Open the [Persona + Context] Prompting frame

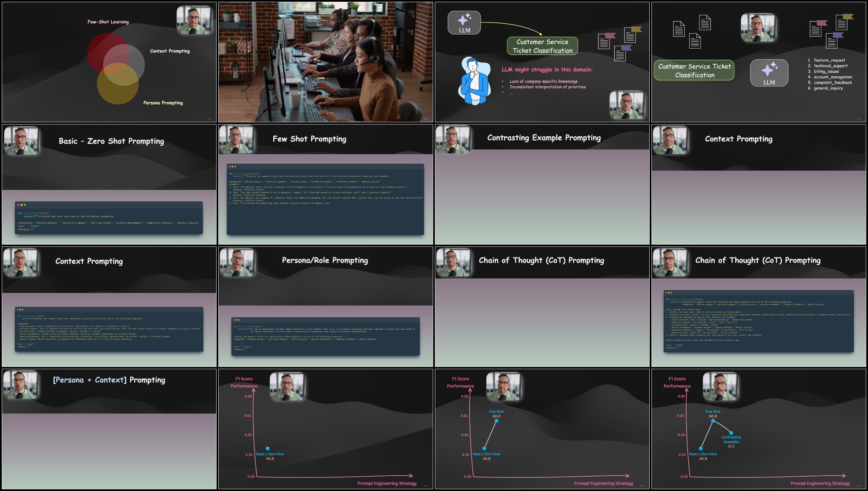109,429
